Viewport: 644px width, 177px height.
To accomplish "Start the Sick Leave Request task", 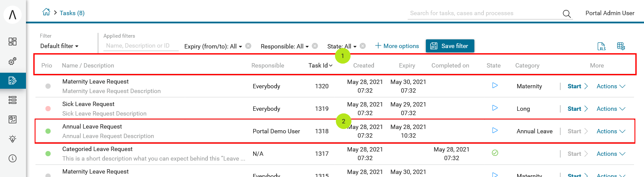I will click(578, 109).
